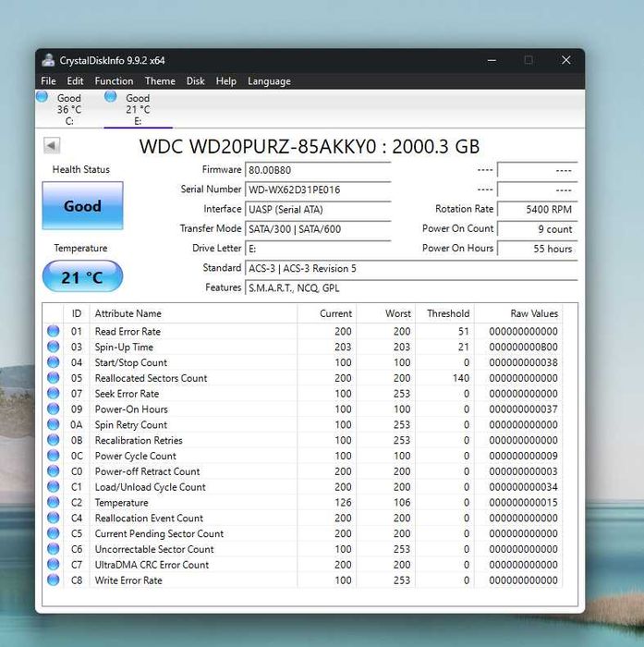Minimize the CrystalDiskInfo window

[492, 60]
